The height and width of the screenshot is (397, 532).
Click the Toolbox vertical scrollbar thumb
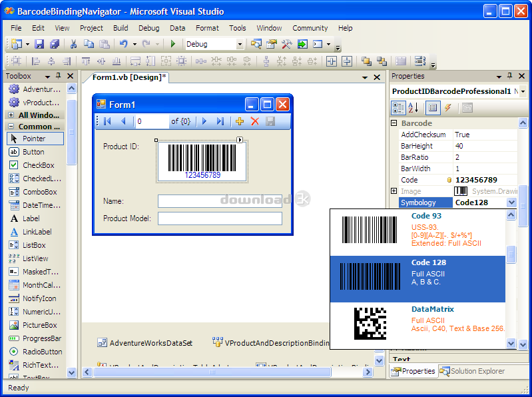coord(72,132)
